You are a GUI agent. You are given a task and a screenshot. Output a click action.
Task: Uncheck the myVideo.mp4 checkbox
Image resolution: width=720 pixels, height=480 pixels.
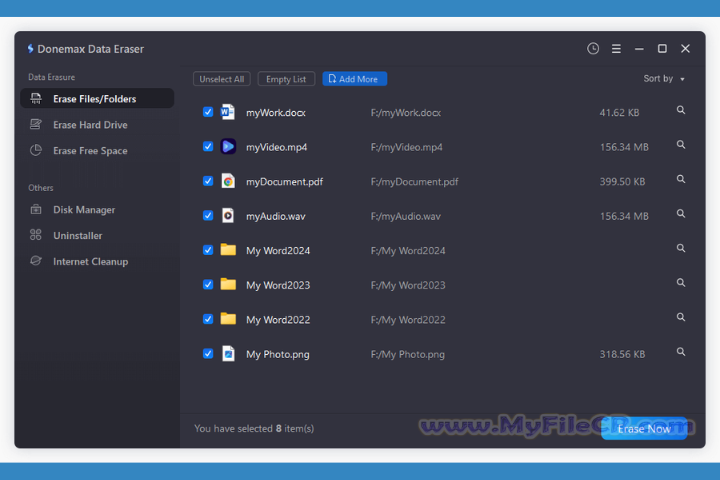208,147
